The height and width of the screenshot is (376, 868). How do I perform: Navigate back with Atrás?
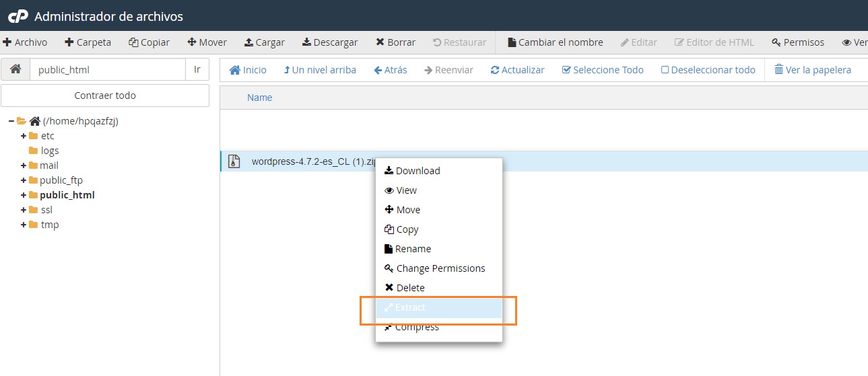click(391, 70)
